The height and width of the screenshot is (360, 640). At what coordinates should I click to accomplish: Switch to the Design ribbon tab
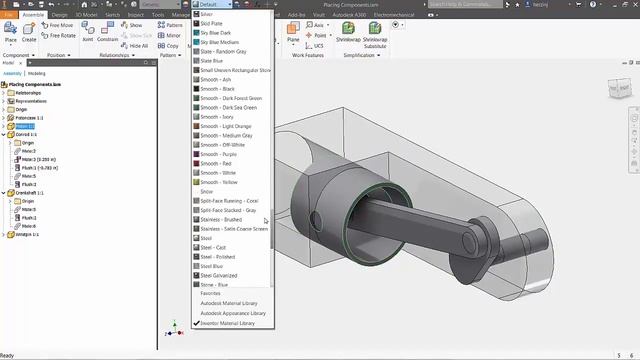tap(60, 15)
